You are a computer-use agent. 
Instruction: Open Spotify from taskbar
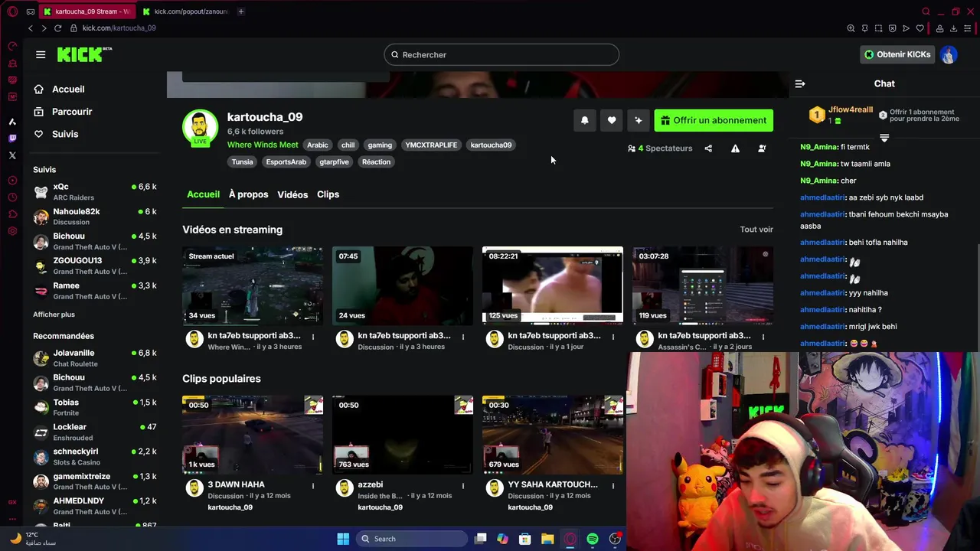pos(593,539)
